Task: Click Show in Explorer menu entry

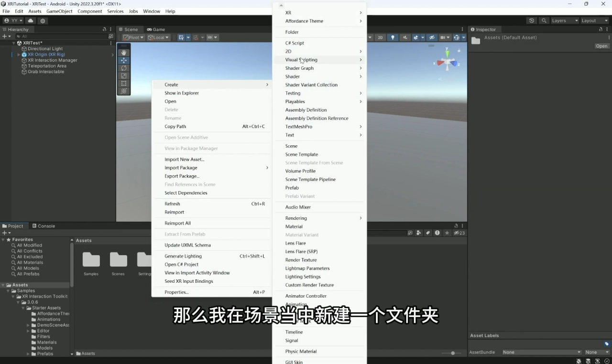Action: pos(211,93)
